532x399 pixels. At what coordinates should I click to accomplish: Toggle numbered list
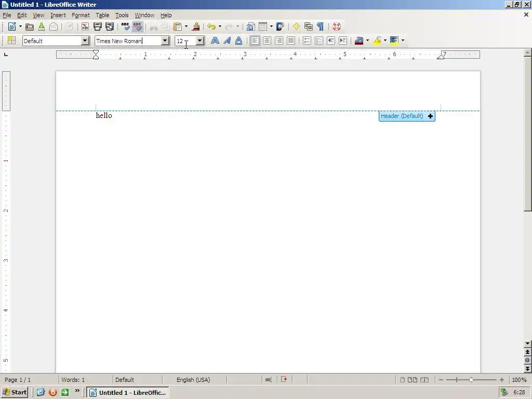pyautogui.click(x=307, y=41)
